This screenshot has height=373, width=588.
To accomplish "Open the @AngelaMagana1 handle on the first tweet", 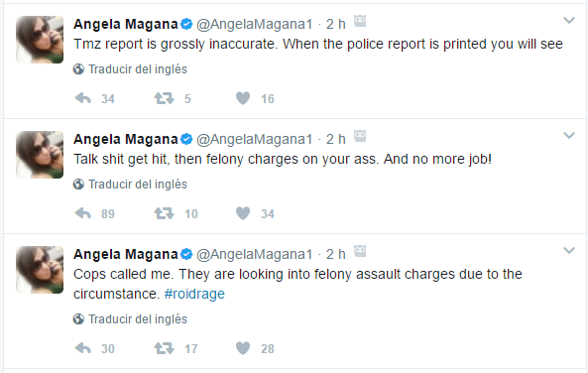I will 254,25.
